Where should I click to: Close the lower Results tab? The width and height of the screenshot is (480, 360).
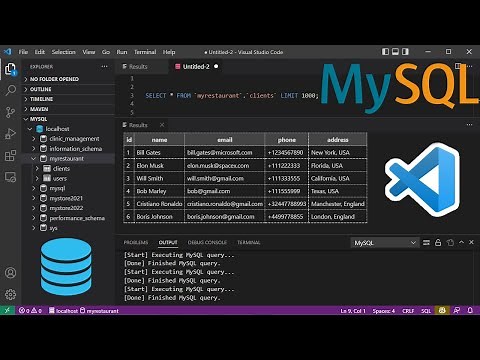tap(162, 125)
